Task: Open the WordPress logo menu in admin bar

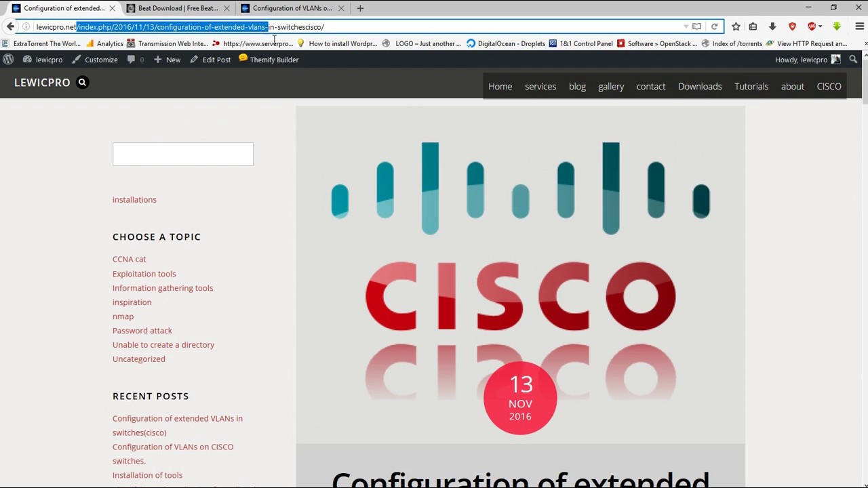Action: click(8, 60)
